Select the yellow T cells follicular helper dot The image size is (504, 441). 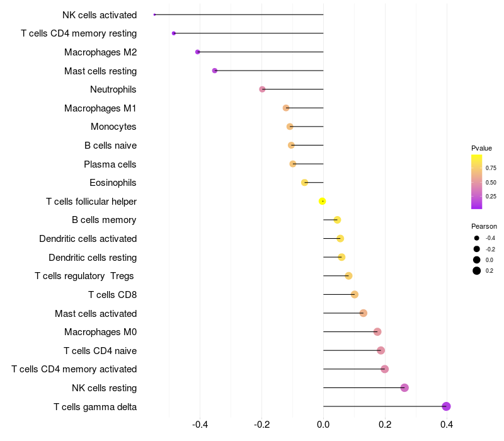[323, 201]
